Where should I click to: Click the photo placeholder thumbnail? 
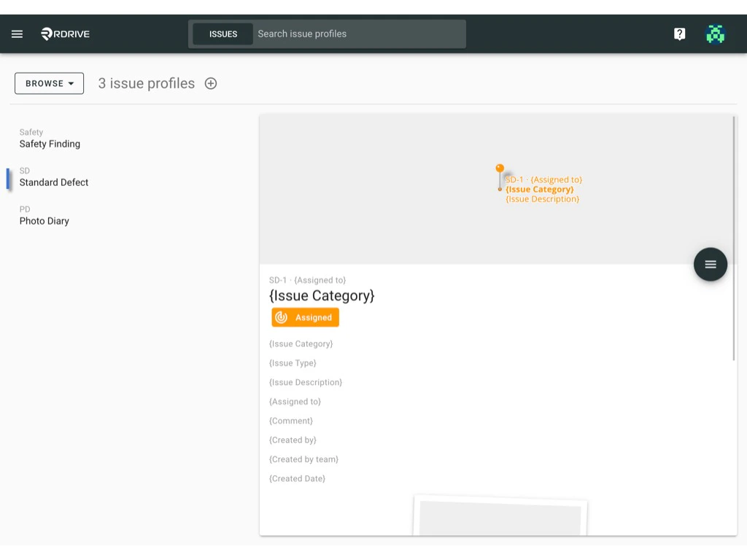pos(501,521)
